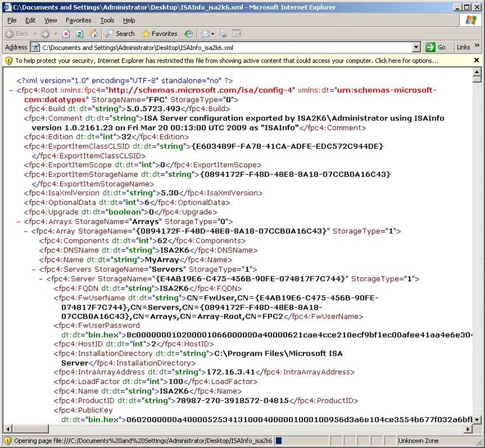Open the Forward button history dropdown arrow
485x448 pixels.
[55, 34]
